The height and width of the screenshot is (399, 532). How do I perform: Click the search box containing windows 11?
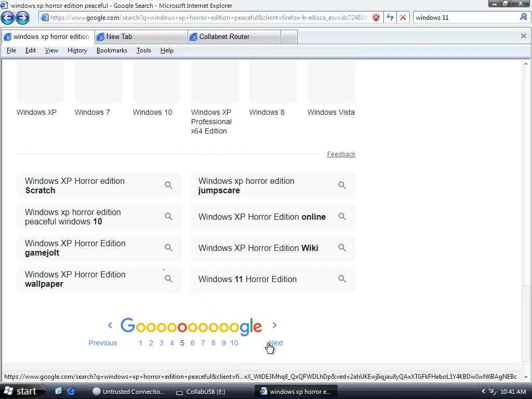click(x=465, y=17)
